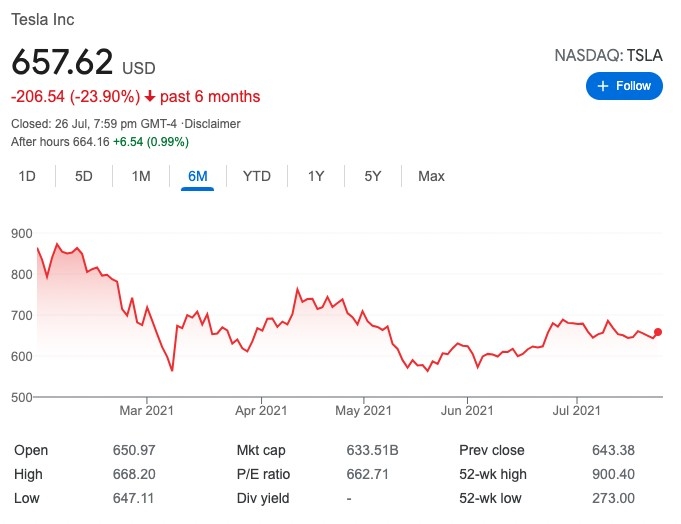
Task: Click the Low value 647.11
Action: [133, 498]
